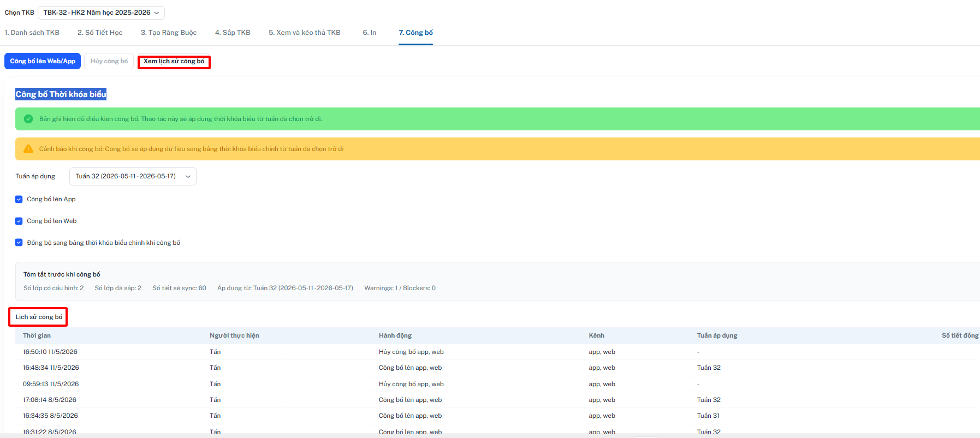The width and height of the screenshot is (980, 438).
Task: Click Áp dụng từ: Tuần 32 summary text
Action: coord(285,288)
